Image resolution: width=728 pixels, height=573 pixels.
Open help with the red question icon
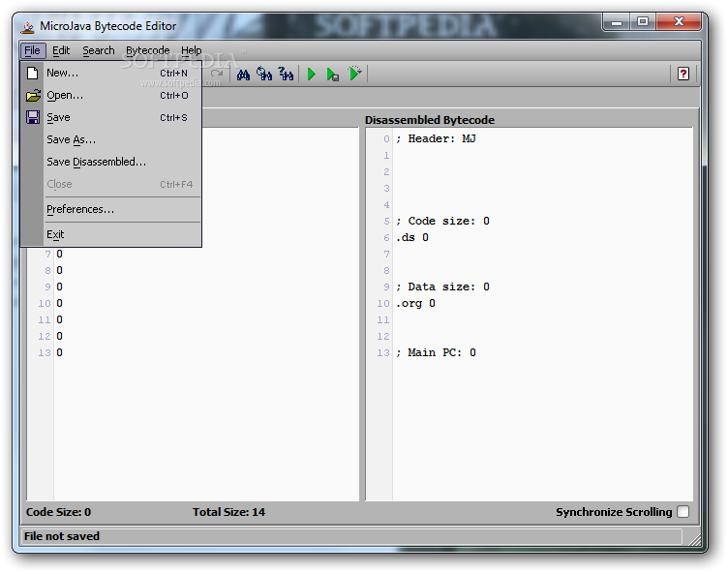click(x=682, y=74)
